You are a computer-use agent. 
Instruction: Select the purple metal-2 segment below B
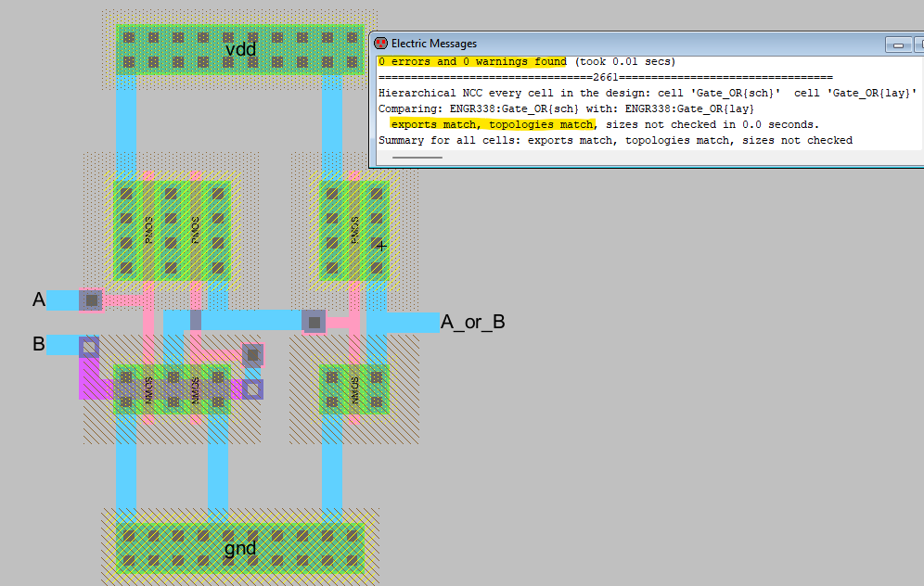[x=89, y=378]
